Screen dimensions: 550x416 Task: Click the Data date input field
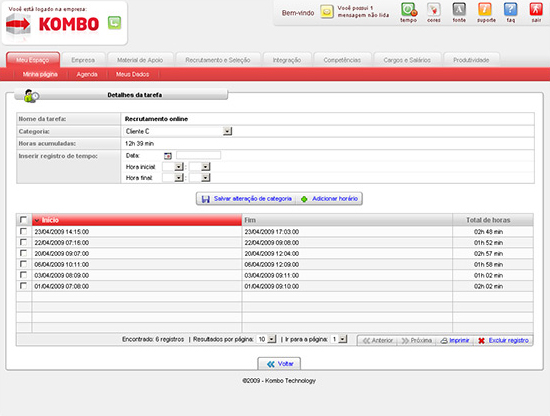point(199,155)
